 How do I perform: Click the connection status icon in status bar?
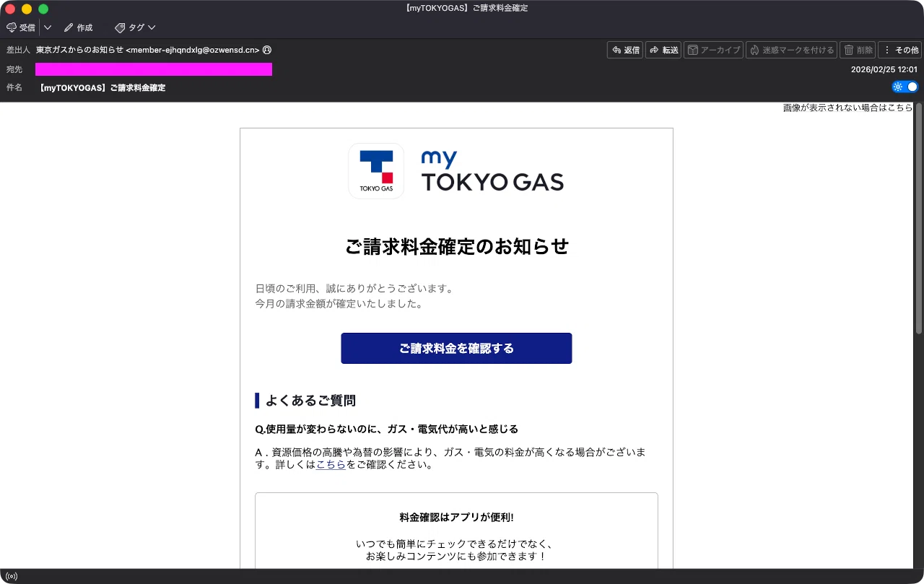12,576
